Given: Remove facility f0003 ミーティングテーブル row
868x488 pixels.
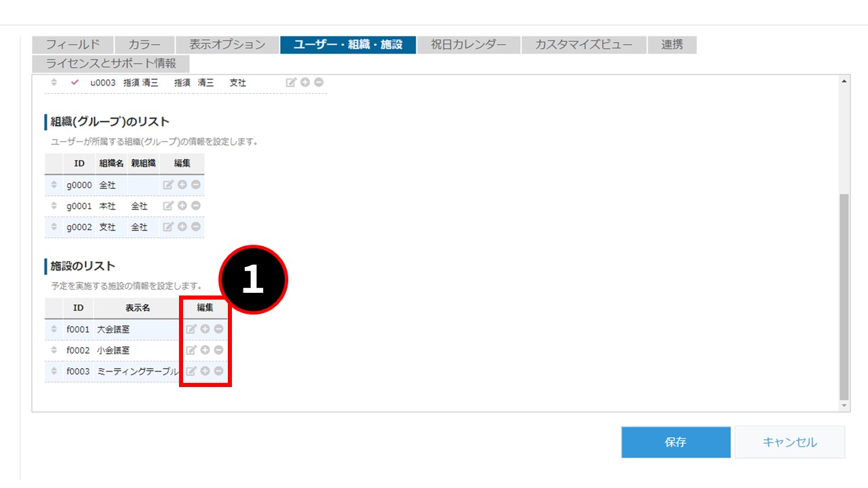Looking at the screenshot, I should [218, 371].
